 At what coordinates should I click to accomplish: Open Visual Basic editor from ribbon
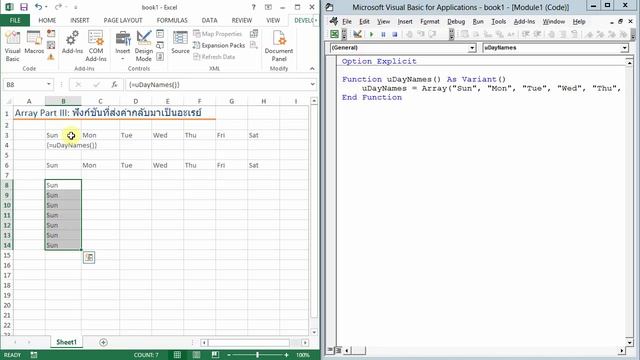pos(12,46)
